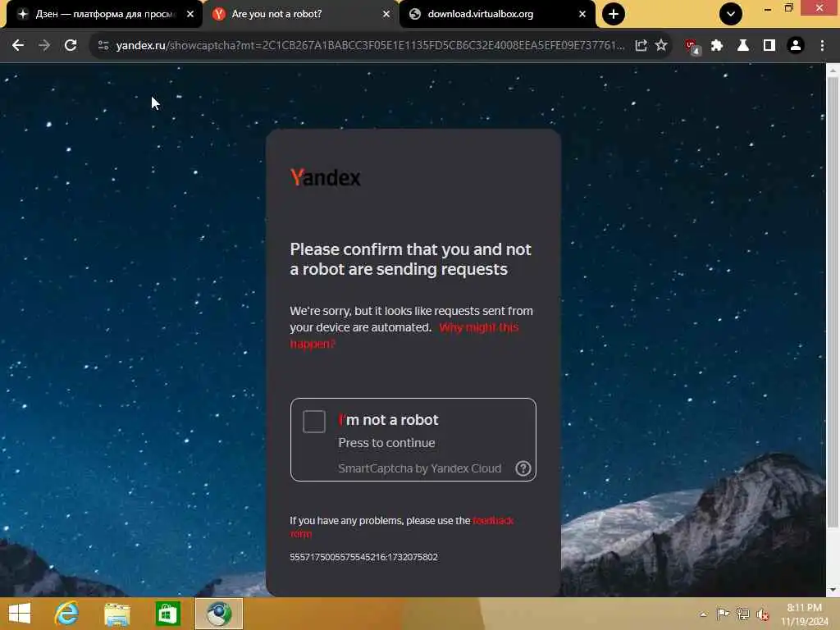
Task: Click the scrollbar down arrow
Action: click(833, 590)
